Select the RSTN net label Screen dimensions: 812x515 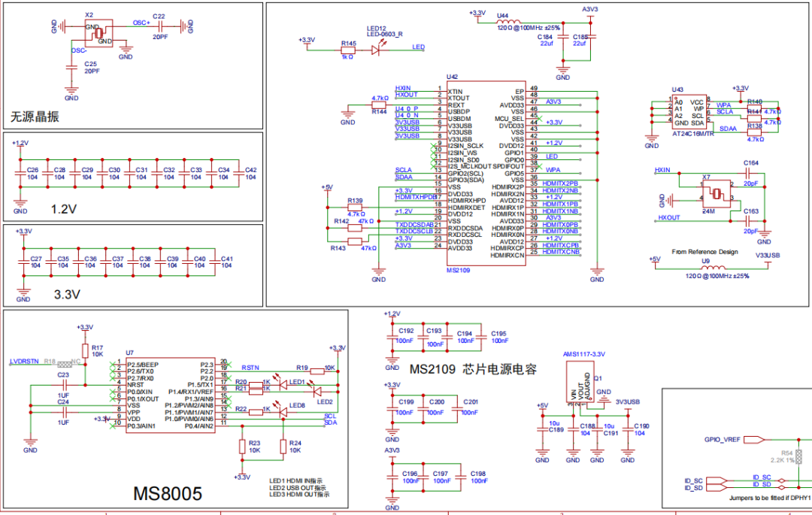click(250, 368)
